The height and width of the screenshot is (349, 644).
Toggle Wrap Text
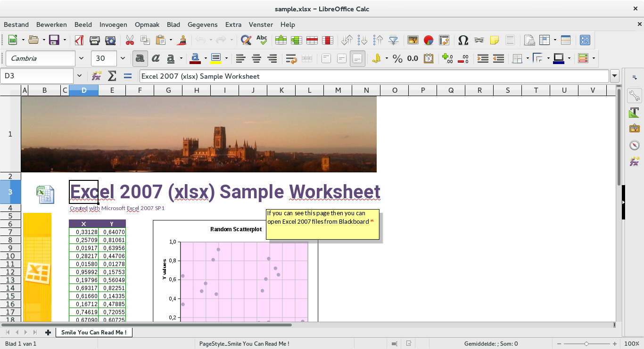pyautogui.click(x=291, y=58)
